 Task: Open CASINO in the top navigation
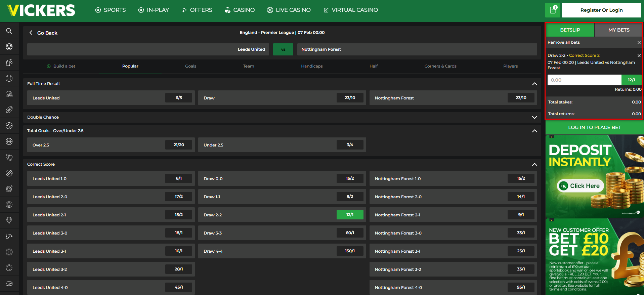240,10
